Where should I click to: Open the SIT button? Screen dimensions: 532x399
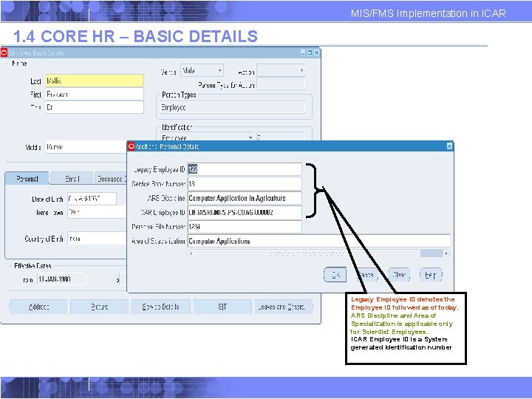222,307
